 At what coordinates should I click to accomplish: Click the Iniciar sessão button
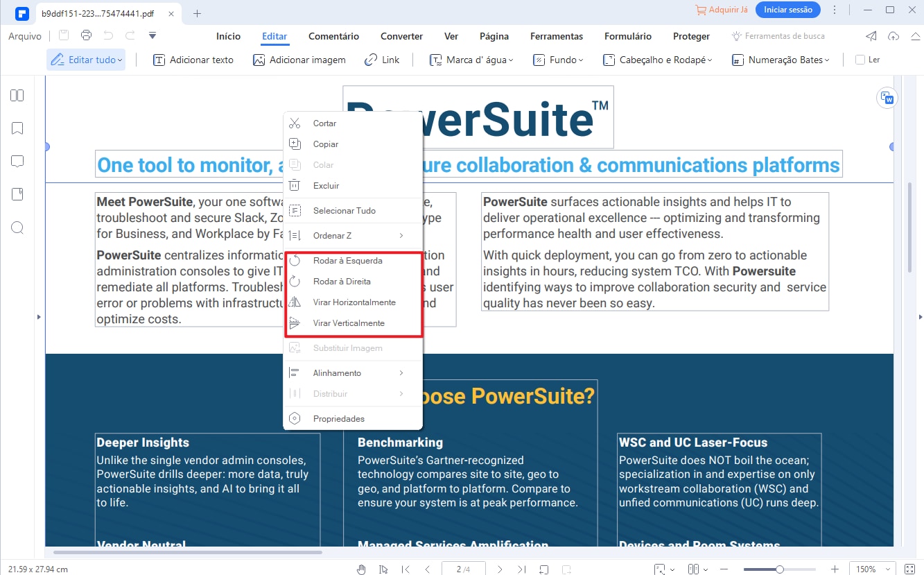787,10
